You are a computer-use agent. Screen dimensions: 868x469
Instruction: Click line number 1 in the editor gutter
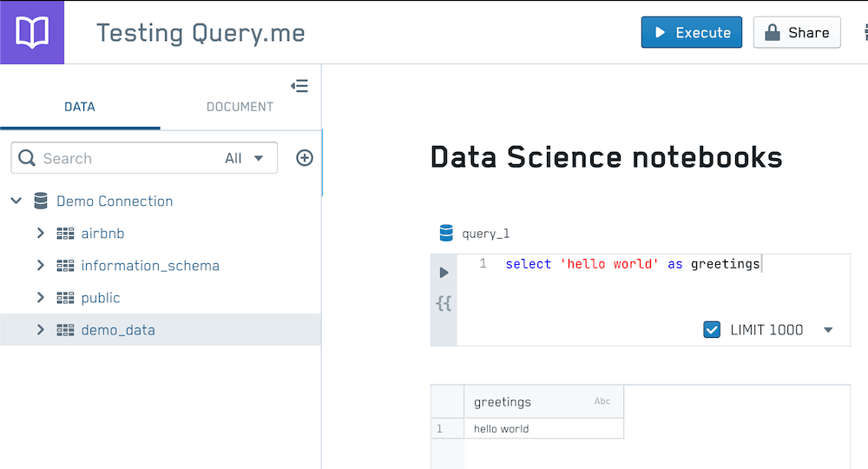(x=483, y=263)
